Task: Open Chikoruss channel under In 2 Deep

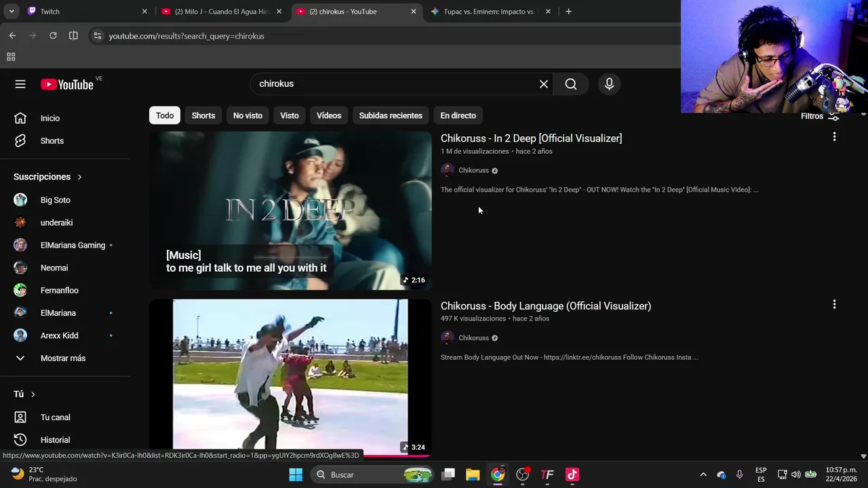Action: click(473, 170)
